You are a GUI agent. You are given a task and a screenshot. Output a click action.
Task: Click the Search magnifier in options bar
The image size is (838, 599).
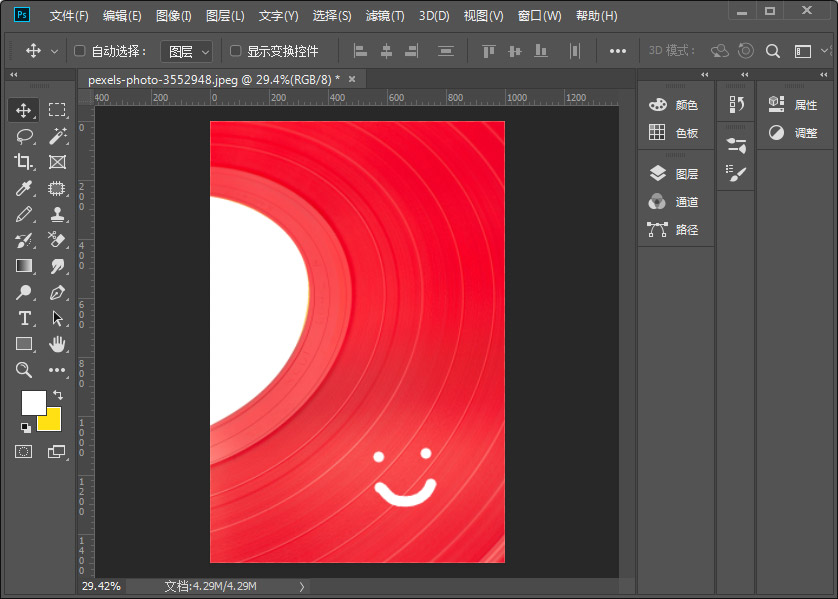pos(773,51)
